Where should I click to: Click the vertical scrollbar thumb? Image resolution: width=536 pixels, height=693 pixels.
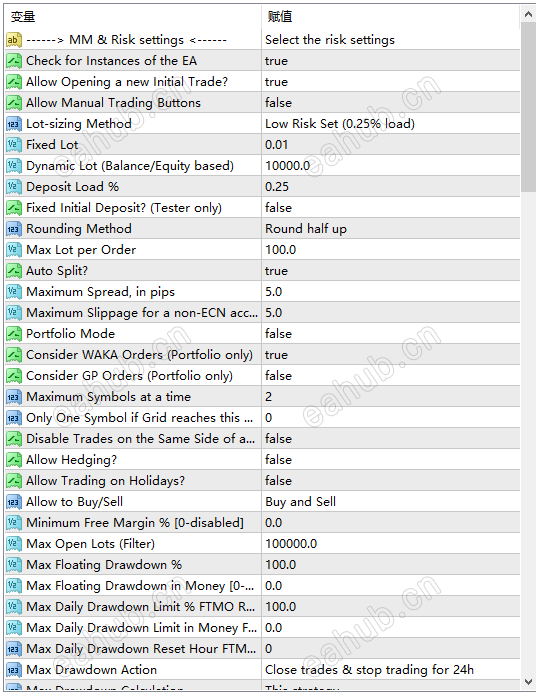click(x=528, y=107)
